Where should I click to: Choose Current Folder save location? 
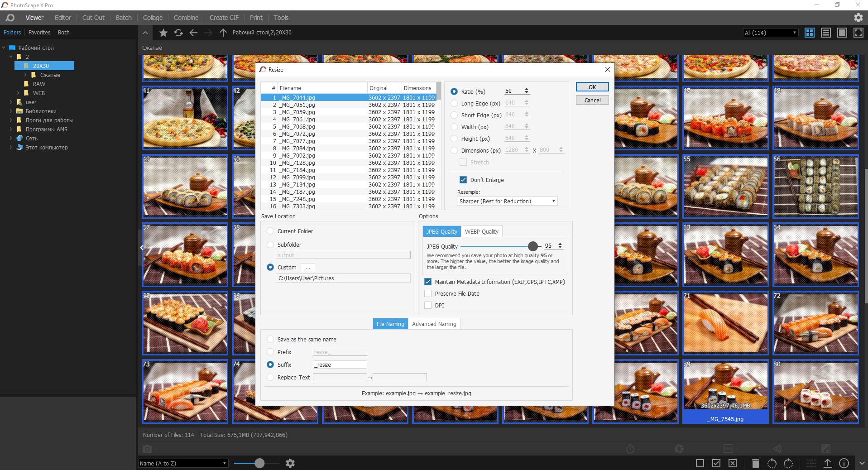pyautogui.click(x=270, y=231)
